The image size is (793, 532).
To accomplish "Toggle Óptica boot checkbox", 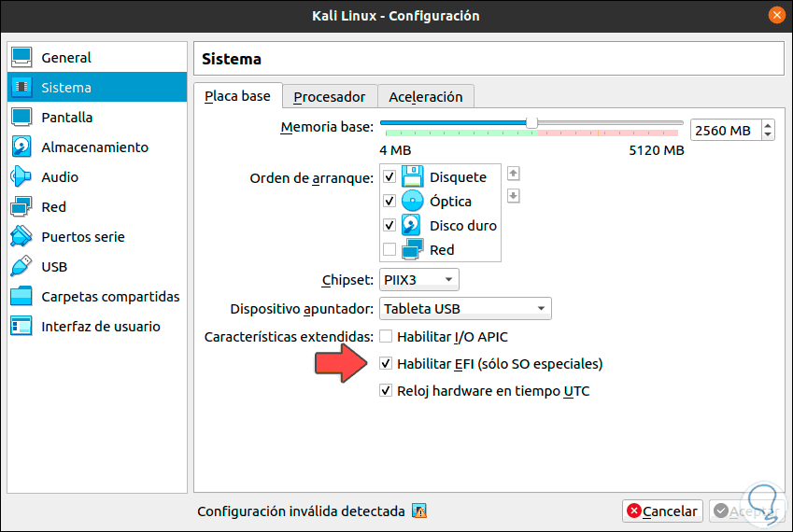I will click(389, 201).
